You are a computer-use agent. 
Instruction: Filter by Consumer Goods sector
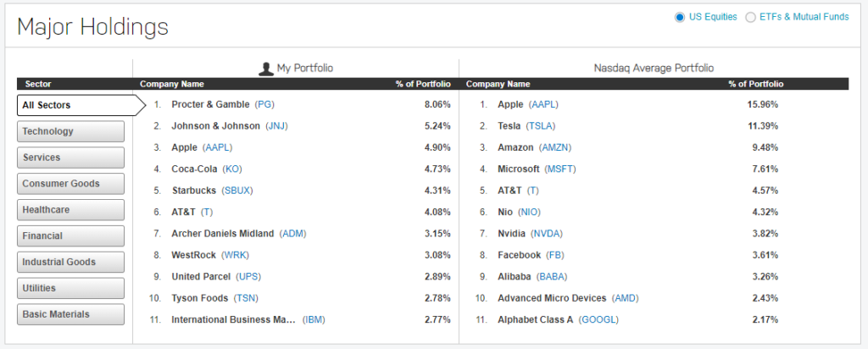(71, 184)
